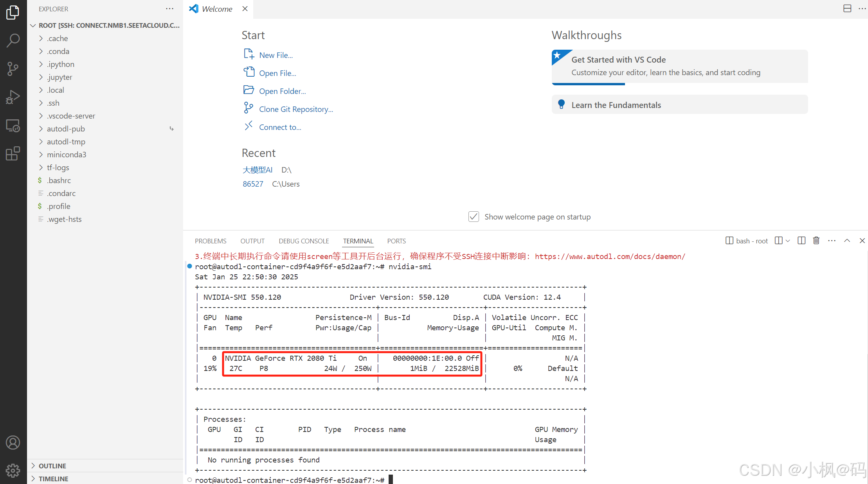Image resolution: width=868 pixels, height=484 pixels.
Task: Open the Remote Explorer view
Action: click(13, 126)
